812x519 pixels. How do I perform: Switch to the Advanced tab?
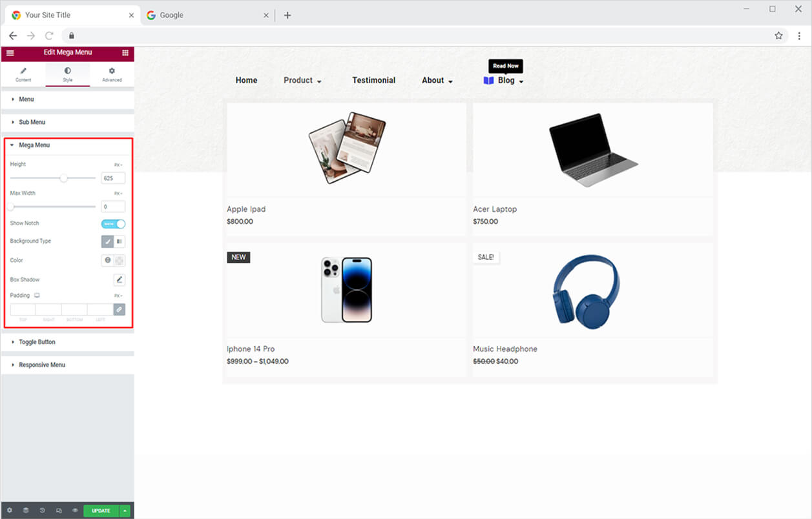coord(112,75)
